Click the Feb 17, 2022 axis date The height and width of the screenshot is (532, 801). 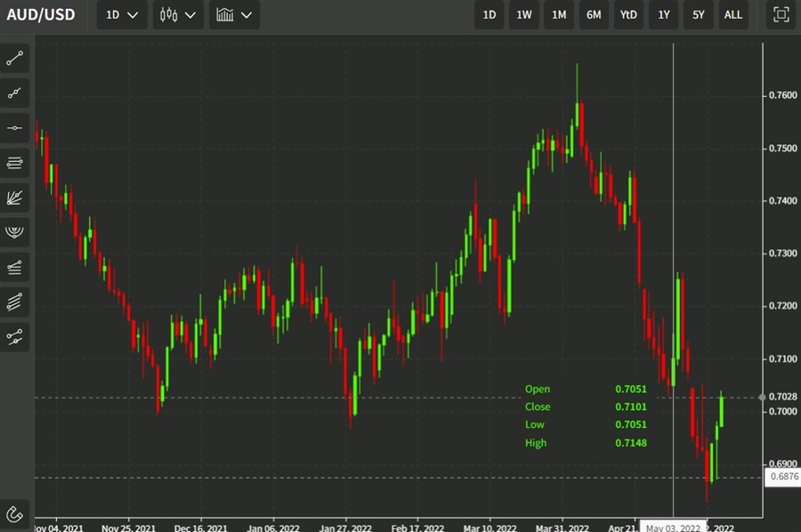417,528
